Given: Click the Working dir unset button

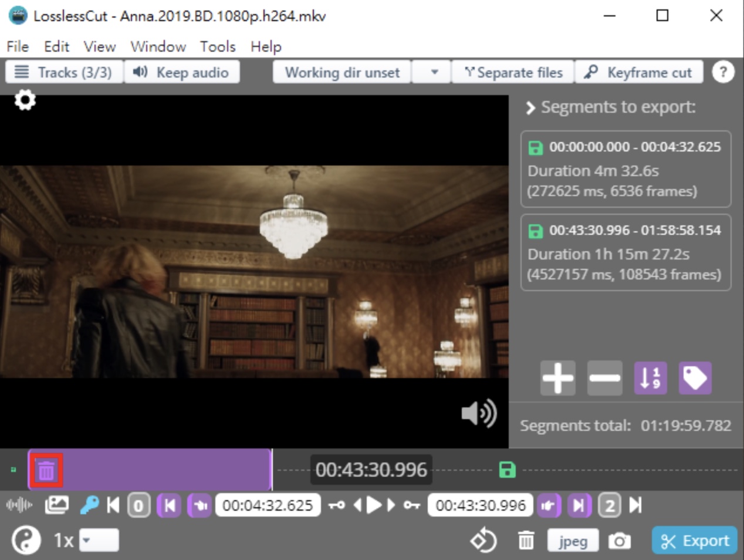Looking at the screenshot, I should 342,72.
